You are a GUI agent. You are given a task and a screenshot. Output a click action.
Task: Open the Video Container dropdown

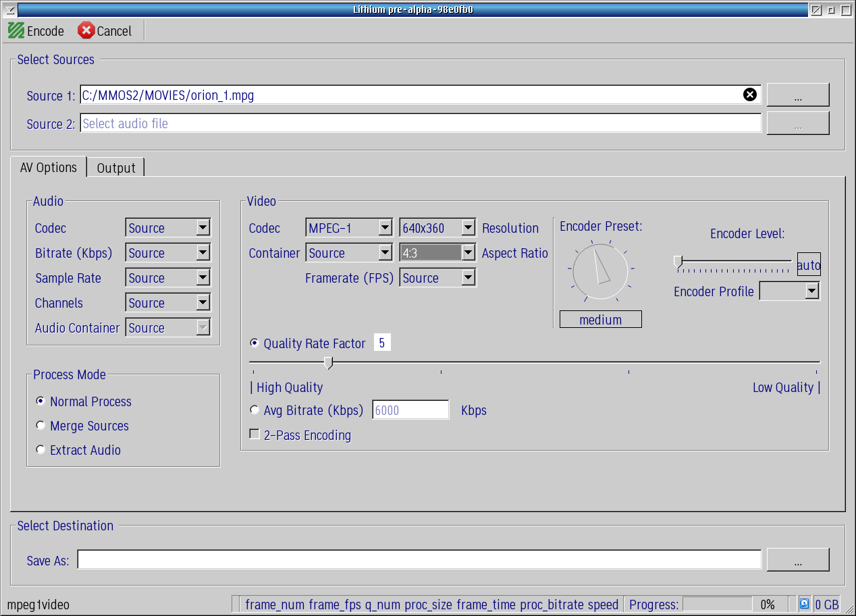(x=349, y=253)
